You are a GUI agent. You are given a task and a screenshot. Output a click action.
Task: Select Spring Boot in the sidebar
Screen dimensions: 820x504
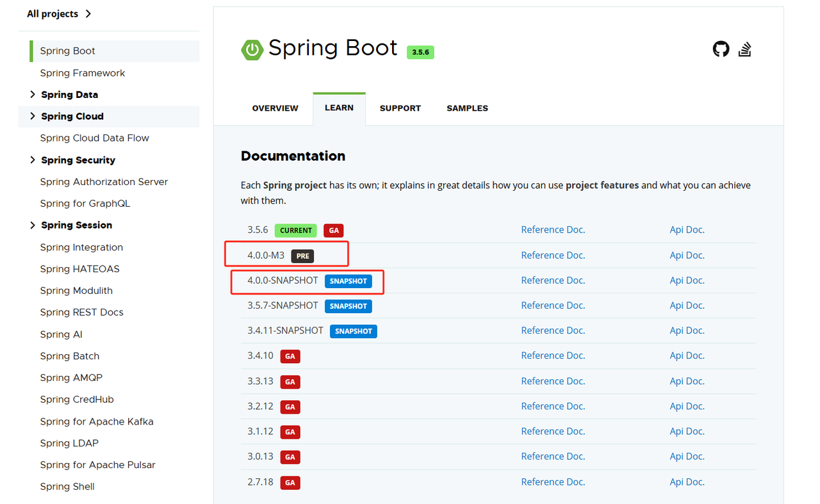(114, 51)
